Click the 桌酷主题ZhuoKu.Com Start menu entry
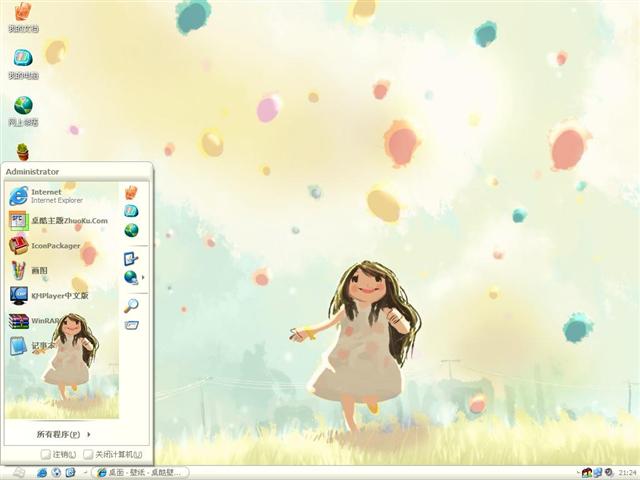The height and width of the screenshot is (480, 640). point(68,220)
